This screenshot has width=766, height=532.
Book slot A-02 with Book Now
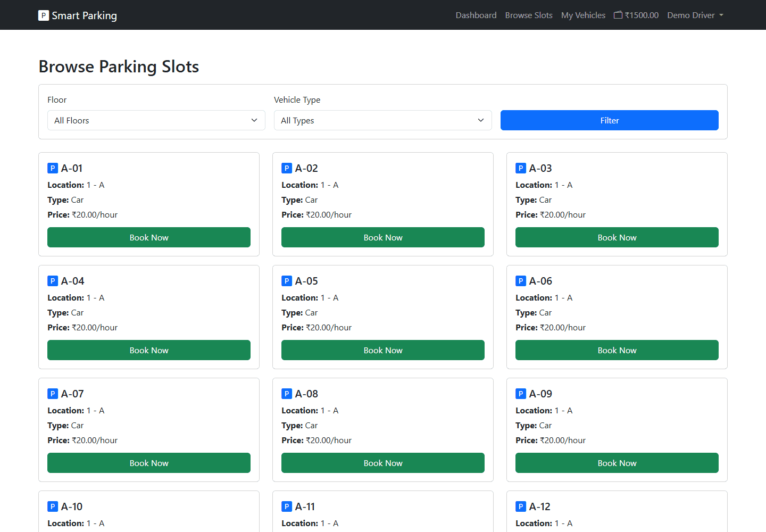[383, 237]
